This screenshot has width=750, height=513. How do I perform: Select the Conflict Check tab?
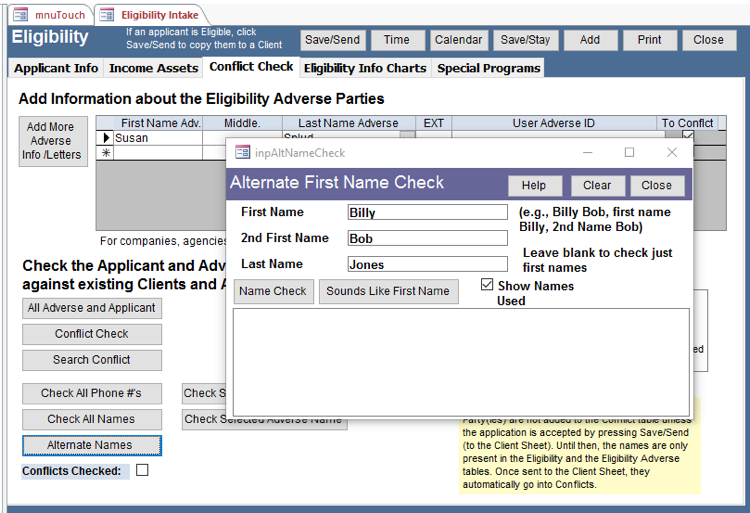[251, 66]
